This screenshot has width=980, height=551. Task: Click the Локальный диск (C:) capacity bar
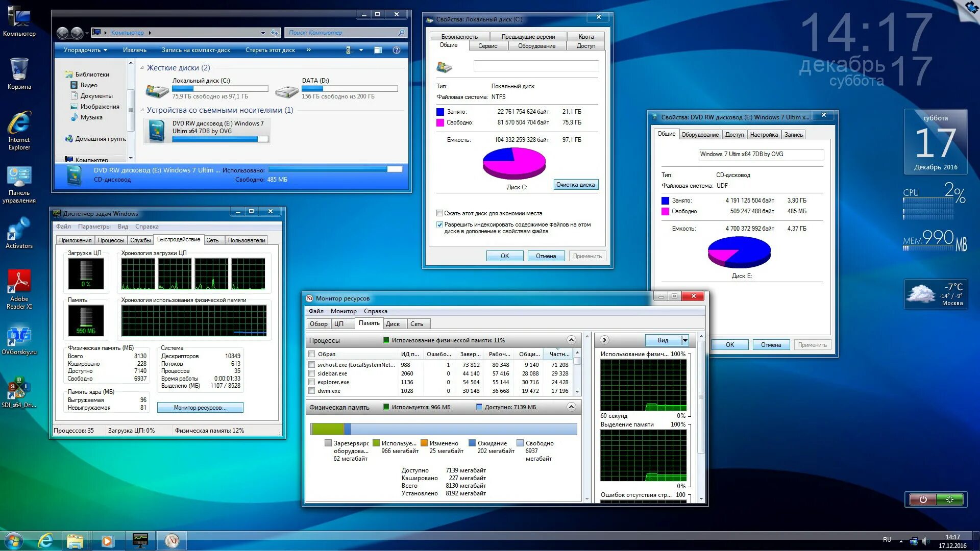pyautogui.click(x=220, y=88)
